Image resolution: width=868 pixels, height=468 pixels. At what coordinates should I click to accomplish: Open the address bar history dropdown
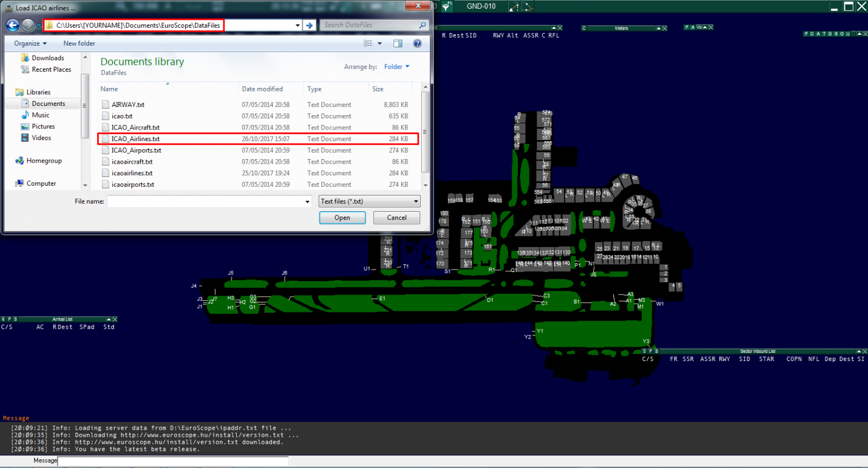pyautogui.click(x=297, y=25)
